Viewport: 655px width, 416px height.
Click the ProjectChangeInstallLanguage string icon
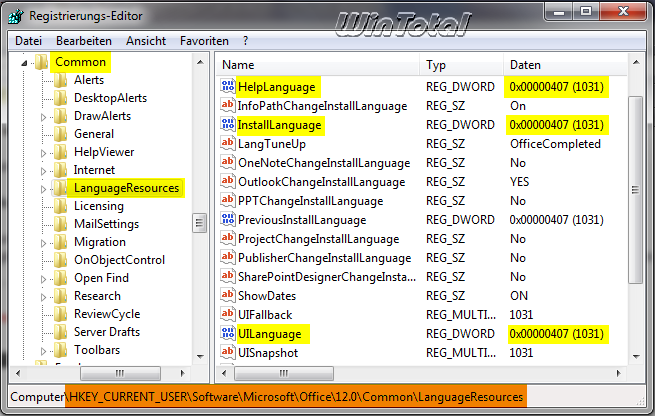(x=228, y=238)
